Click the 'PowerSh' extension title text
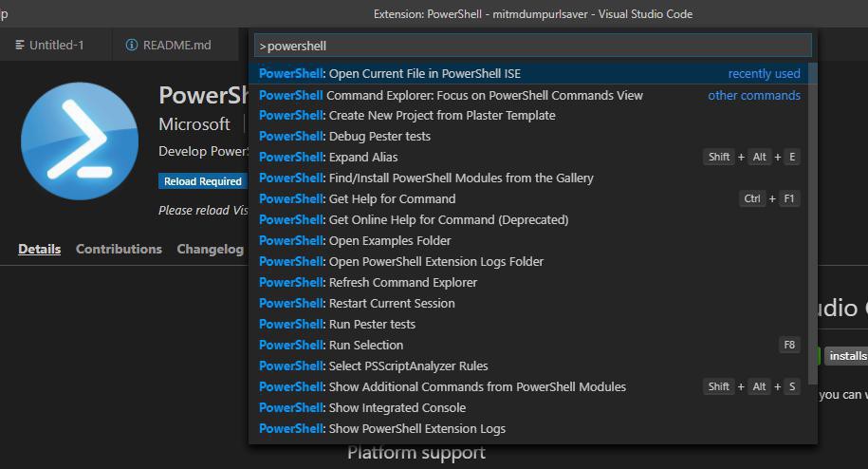Screen dimensions: 868x469 coord(204,95)
